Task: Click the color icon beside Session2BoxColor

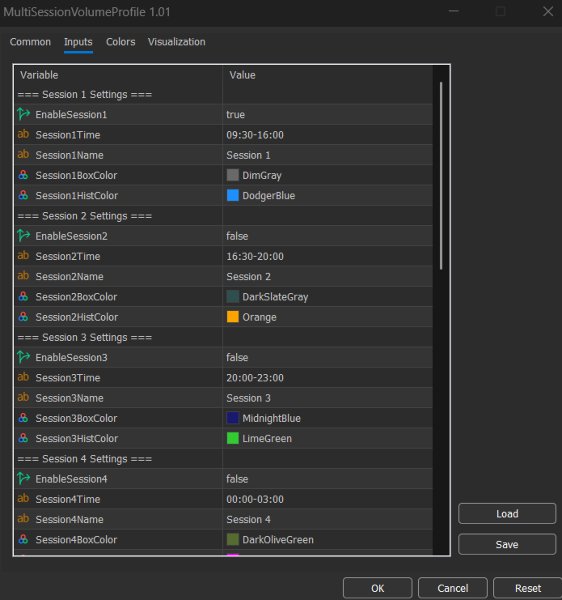Action: (23, 297)
